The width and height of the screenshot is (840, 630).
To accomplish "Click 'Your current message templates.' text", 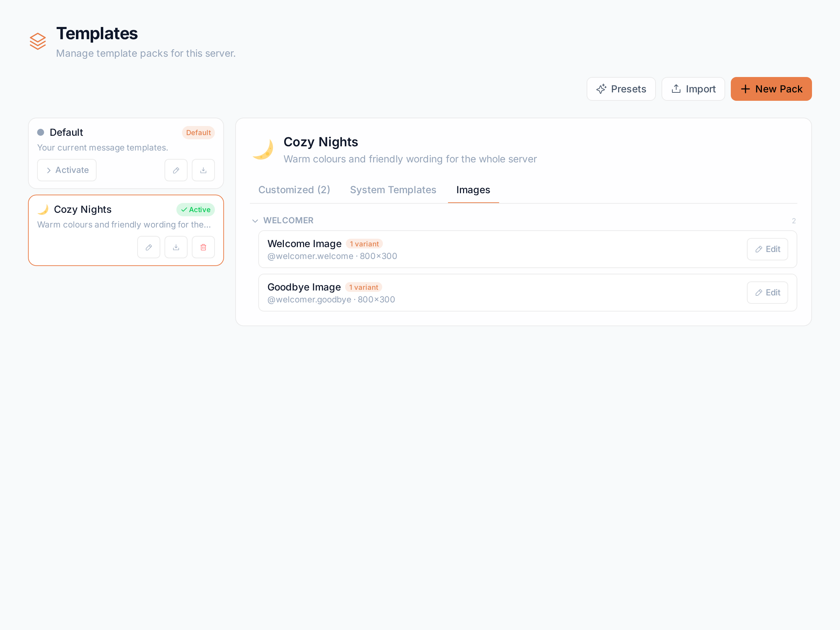I will click(103, 147).
